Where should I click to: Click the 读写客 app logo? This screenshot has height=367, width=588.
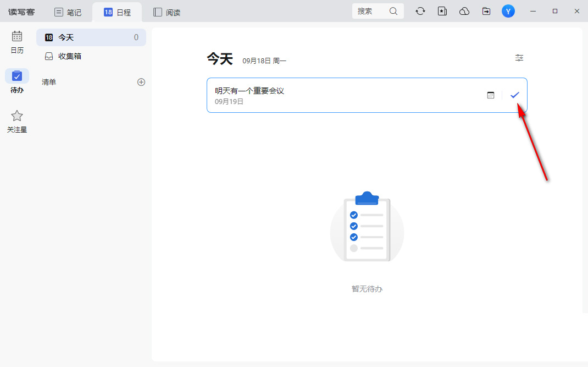(21, 12)
